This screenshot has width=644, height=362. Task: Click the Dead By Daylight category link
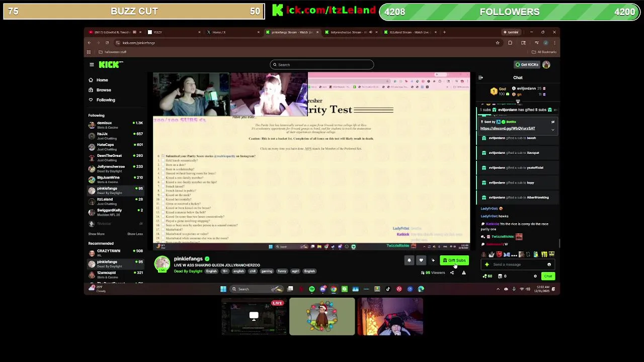point(188,271)
